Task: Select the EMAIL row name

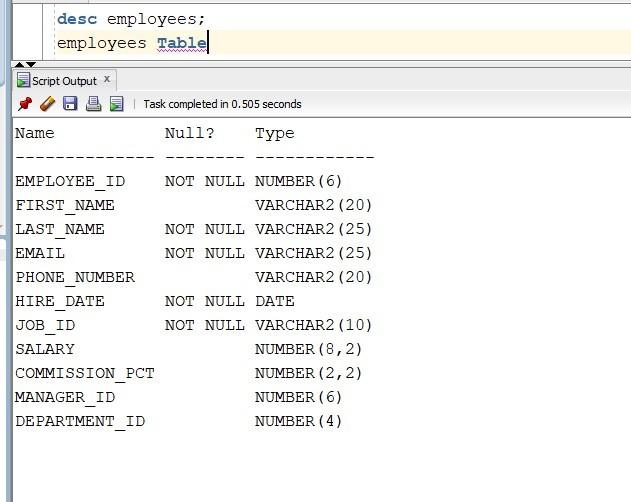Action: pos(40,253)
